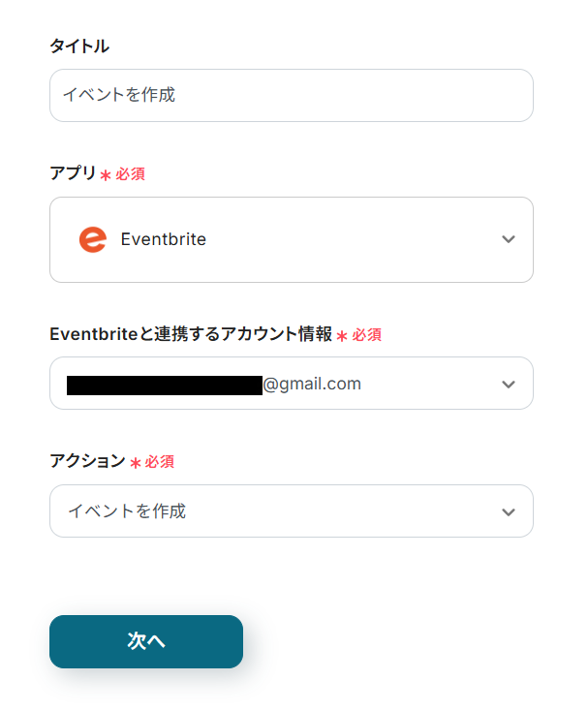Screen dimensions: 588x711
Task: Click the orange Eventbrite logo icon
Action: pos(93,239)
